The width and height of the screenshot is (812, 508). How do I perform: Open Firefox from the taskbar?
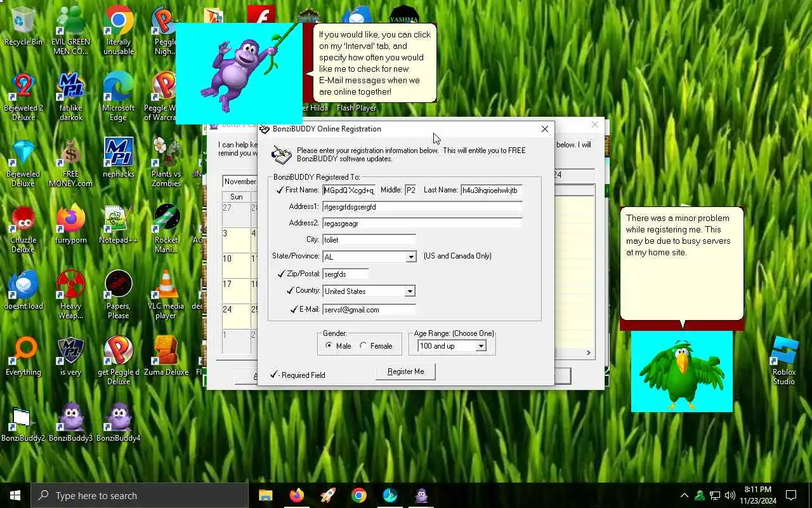296,495
